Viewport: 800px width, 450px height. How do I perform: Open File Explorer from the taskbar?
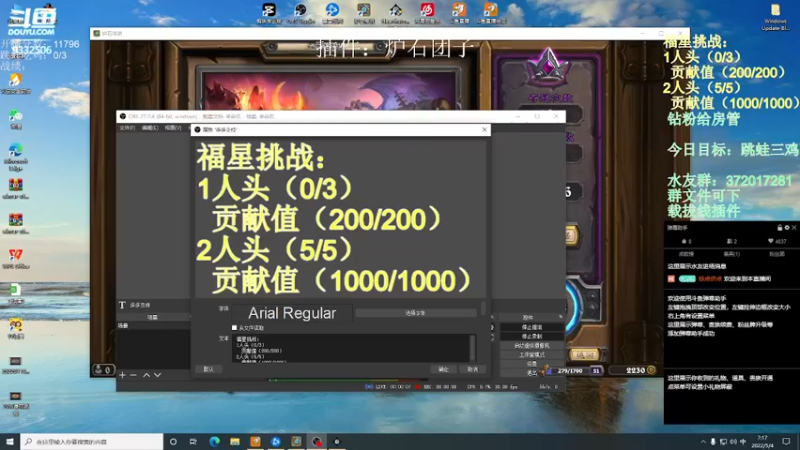[x=235, y=441]
